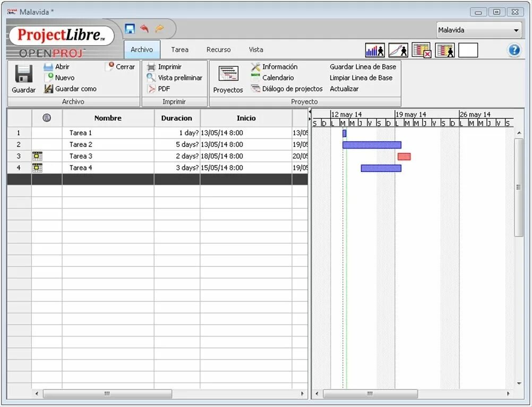Switch to the Vista ribbon tab

click(x=256, y=49)
